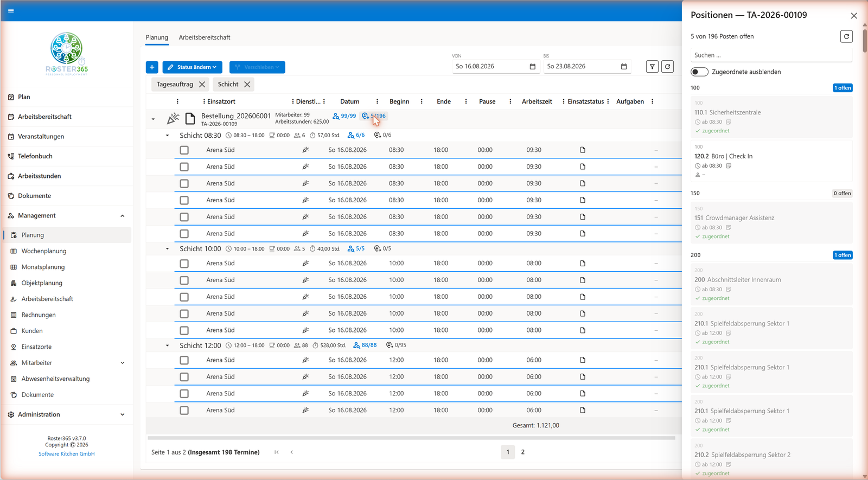The width and height of the screenshot is (868, 480).
Task: Click the Rechnungen invoice icon
Action: point(14,315)
